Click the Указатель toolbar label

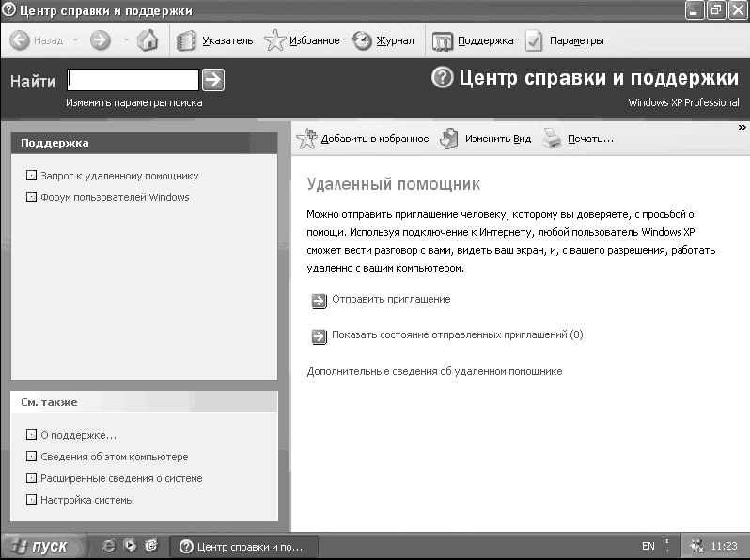click(227, 40)
